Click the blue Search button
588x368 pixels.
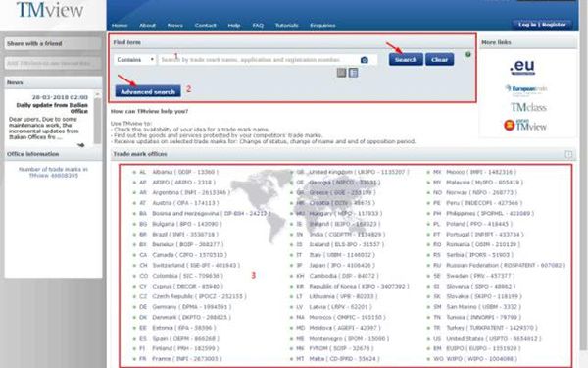406,59
